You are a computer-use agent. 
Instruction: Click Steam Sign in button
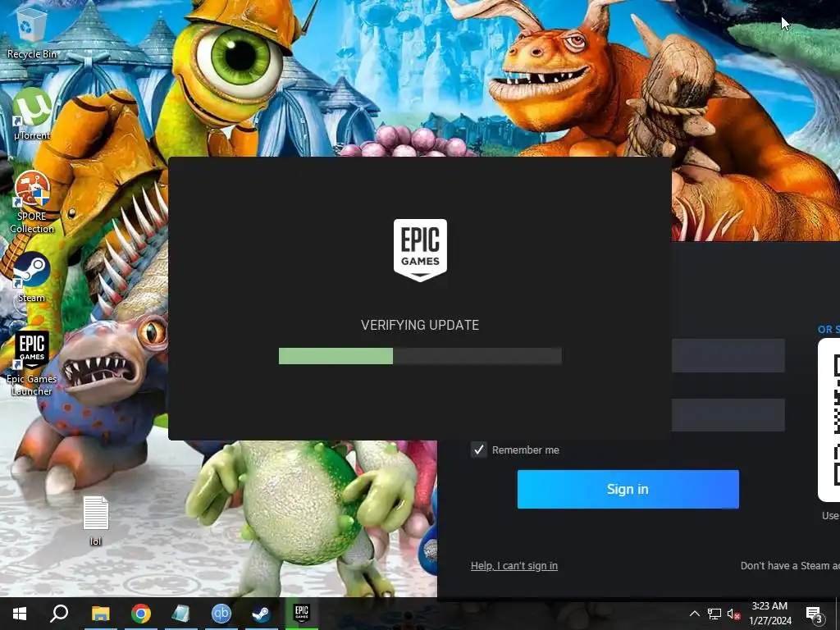(x=628, y=489)
